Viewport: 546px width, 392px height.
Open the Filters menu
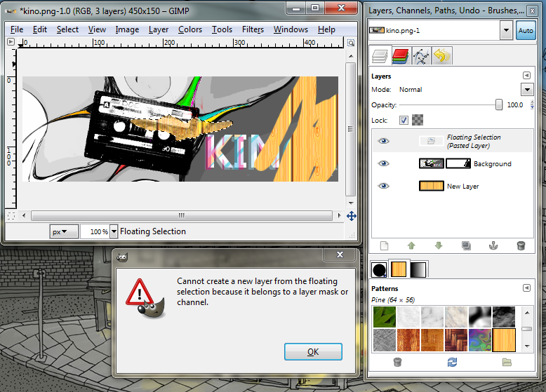click(x=253, y=29)
